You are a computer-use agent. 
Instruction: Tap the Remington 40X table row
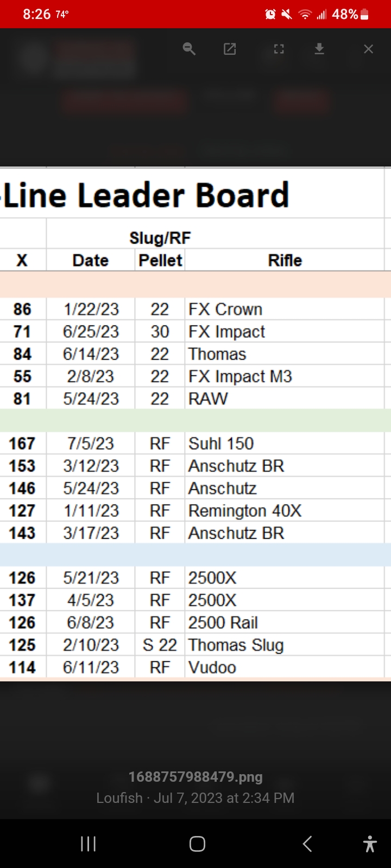coord(195,510)
